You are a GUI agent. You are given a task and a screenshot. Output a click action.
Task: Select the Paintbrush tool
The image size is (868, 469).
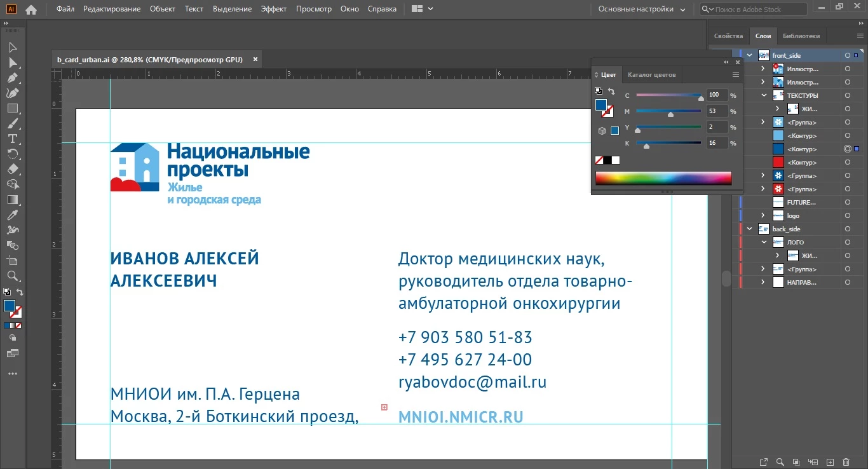[12, 124]
